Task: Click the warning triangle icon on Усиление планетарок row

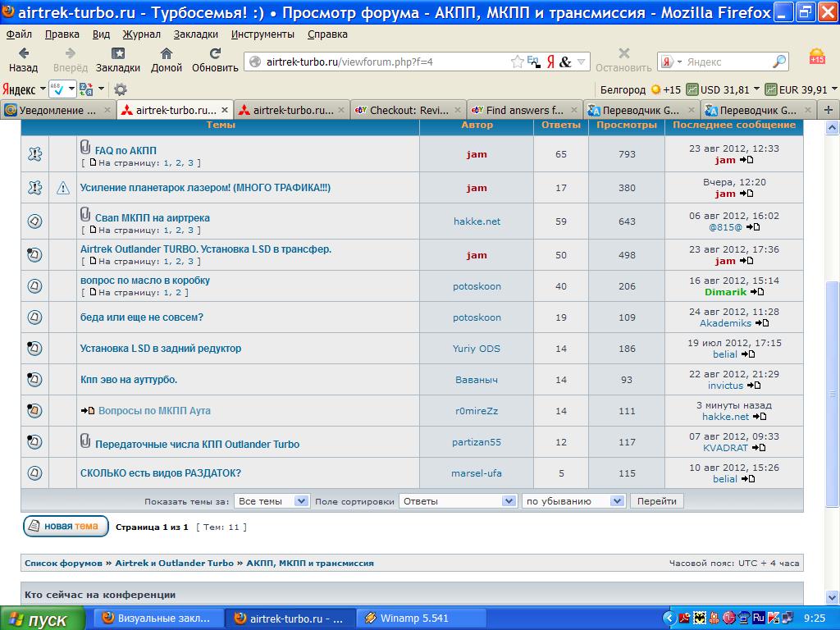Action: pyautogui.click(x=63, y=189)
